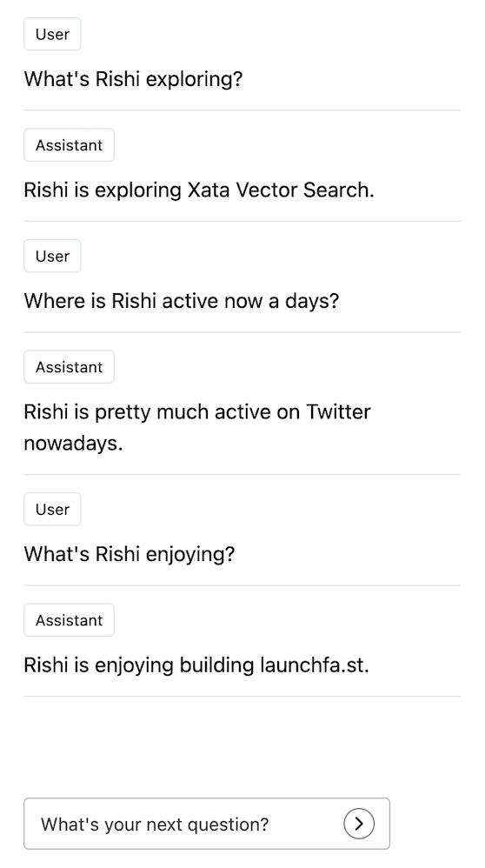
Task: Click the first User label badge
Action: tap(52, 34)
